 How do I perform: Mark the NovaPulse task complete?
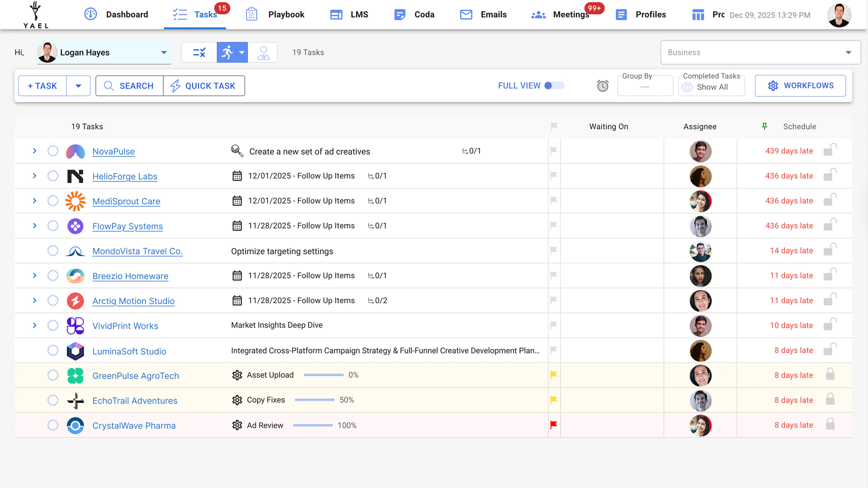click(53, 151)
